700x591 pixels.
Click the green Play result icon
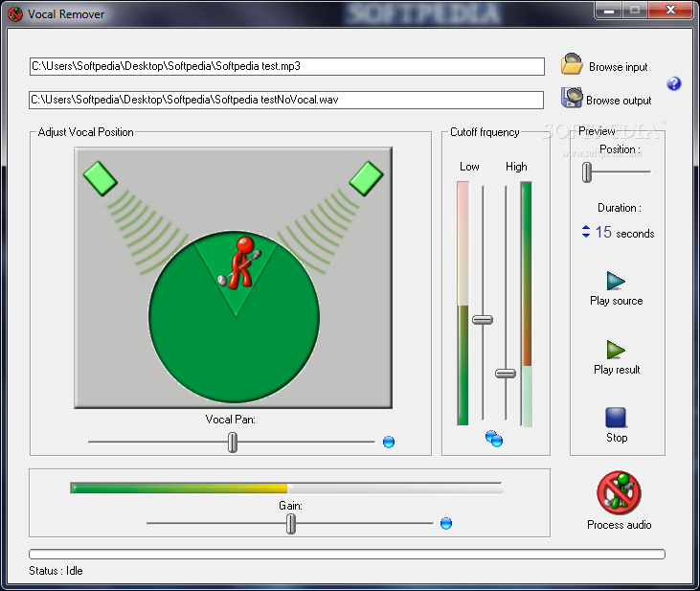pyautogui.click(x=616, y=350)
